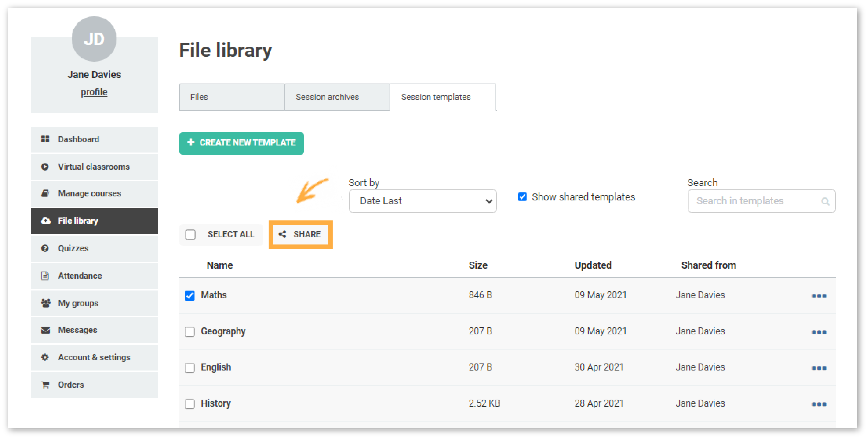Switch to the Session archives tab
868x439 pixels.
tap(337, 97)
